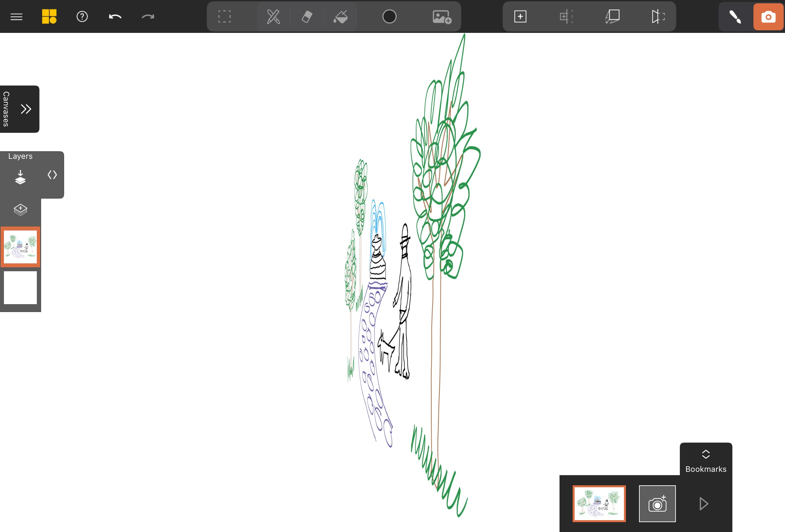
Task: Click the camera/snapshot capture button
Action: [768, 16]
